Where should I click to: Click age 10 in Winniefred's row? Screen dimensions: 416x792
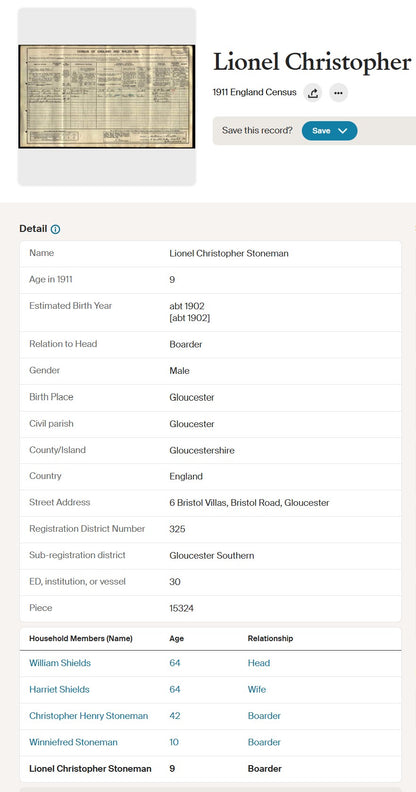click(174, 742)
